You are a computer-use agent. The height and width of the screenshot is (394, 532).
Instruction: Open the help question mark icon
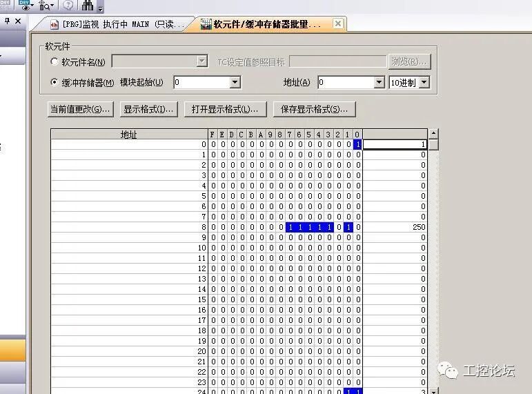click(x=68, y=5)
